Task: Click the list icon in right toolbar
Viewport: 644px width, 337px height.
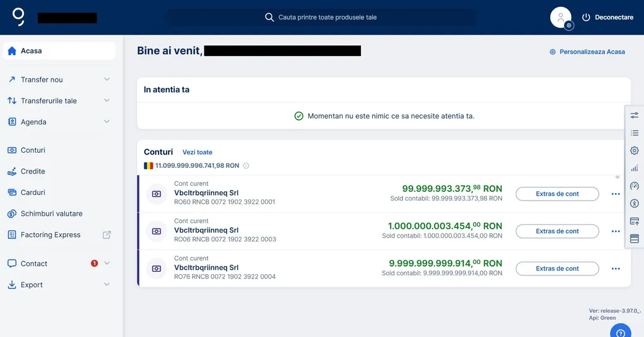Action: tap(634, 133)
